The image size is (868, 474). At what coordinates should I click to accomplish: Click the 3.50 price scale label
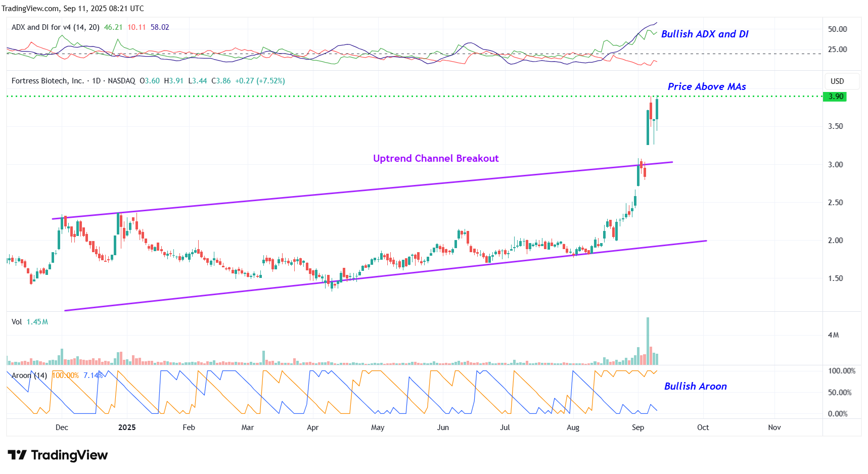(836, 126)
